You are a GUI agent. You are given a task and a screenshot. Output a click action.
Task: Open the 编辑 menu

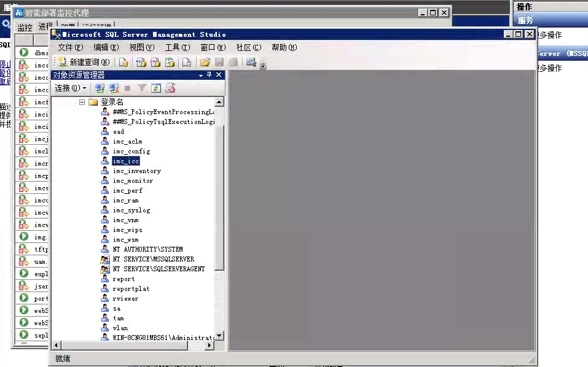pos(106,47)
